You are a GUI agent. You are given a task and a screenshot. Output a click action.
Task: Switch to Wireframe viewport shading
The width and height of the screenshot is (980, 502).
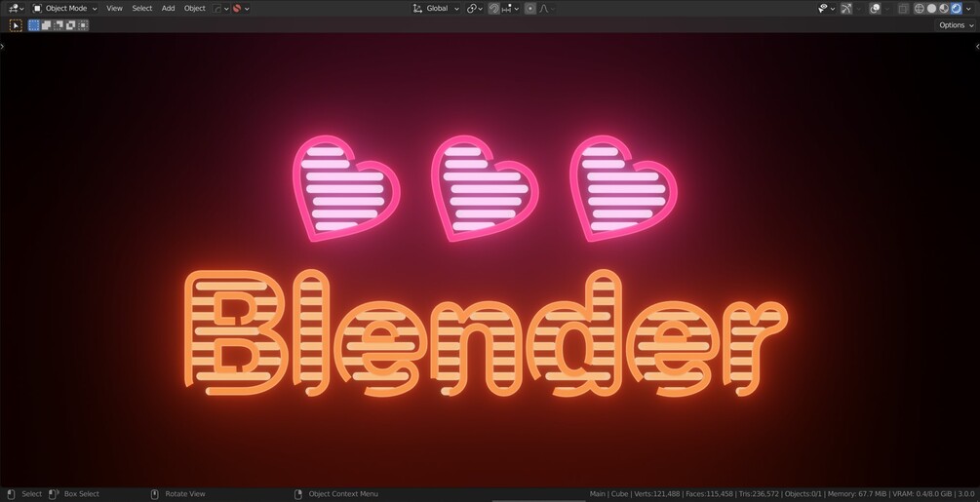pyautogui.click(x=920, y=8)
